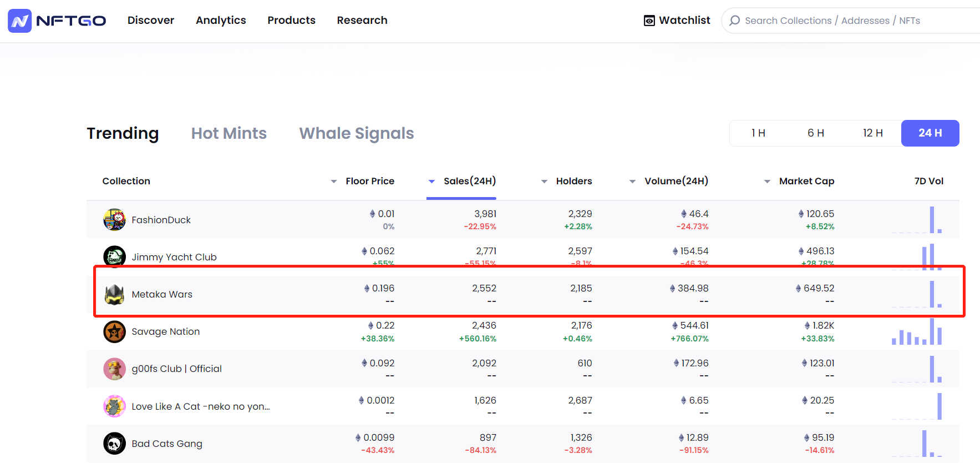Viewport: 980px width, 463px height.
Task: Click Savage Nation's volume value 544.61
Action: pos(694,325)
